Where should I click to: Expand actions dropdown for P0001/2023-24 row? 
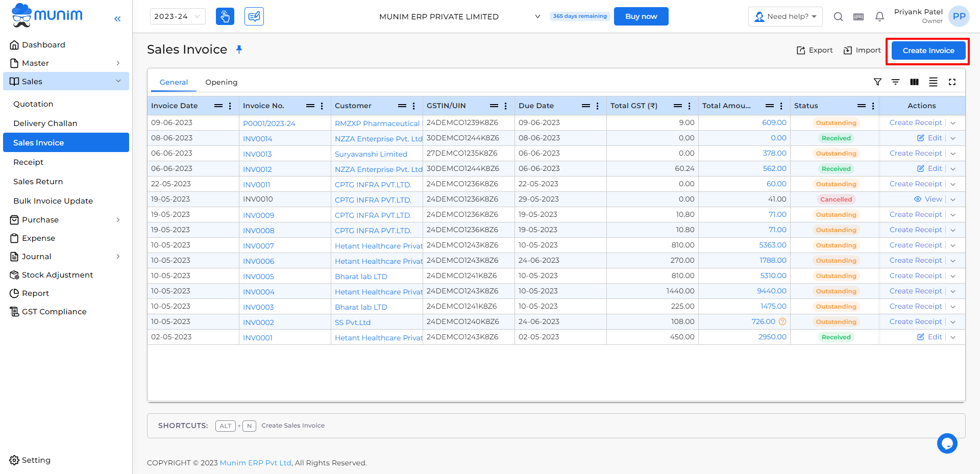point(953,123)
